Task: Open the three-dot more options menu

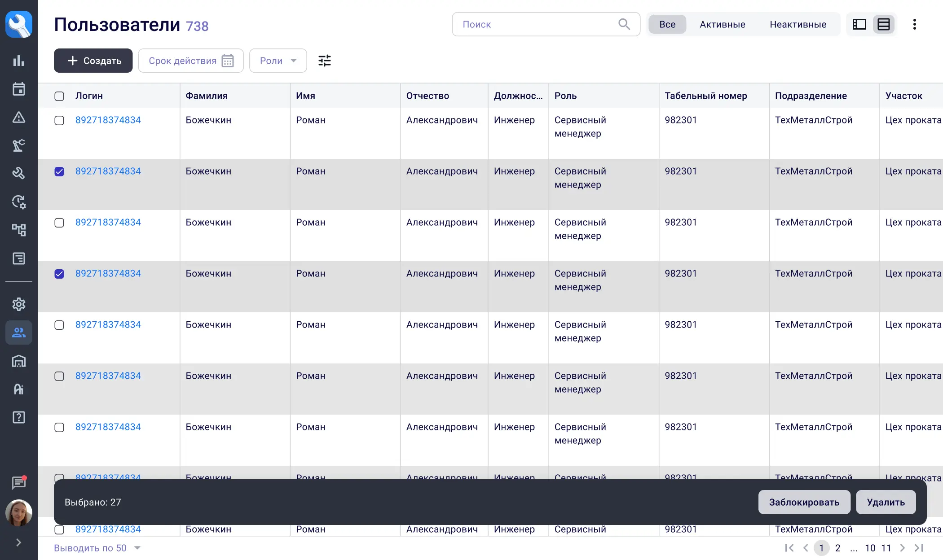Action: pos(914,24)
